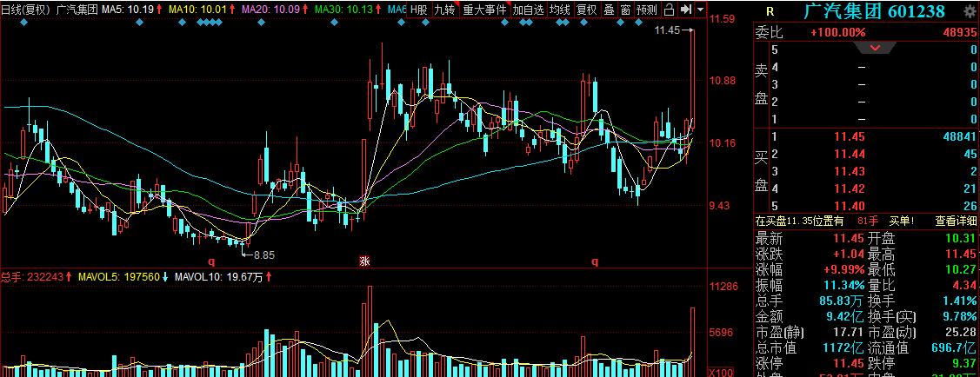Click the 日线(复权) period label

click(25, 10)
